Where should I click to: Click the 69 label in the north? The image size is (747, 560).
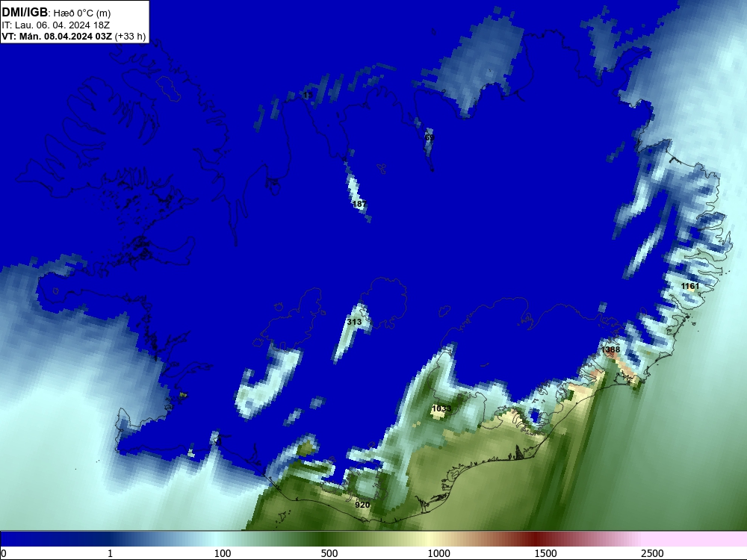[x=430, y=137]
